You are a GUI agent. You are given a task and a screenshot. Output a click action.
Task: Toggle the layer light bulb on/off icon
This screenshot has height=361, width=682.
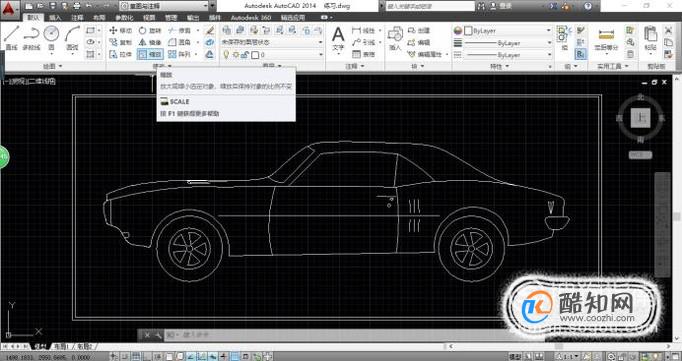pyautogui.click(x=226, y=55)
